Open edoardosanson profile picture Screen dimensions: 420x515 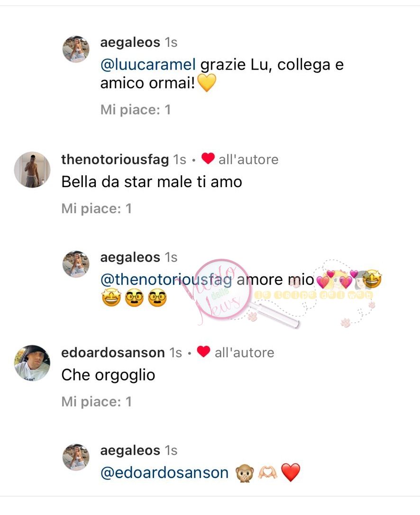pyautogui.click(x=32, y=363)
